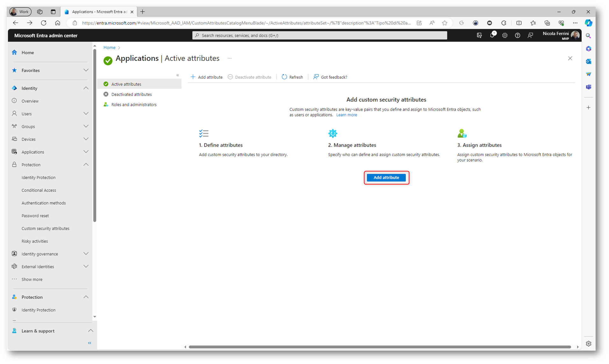Viewport: 609px width, 364px height.
Task: Open Custom security attributes in sidebar
Action: (x=46, y=228)
